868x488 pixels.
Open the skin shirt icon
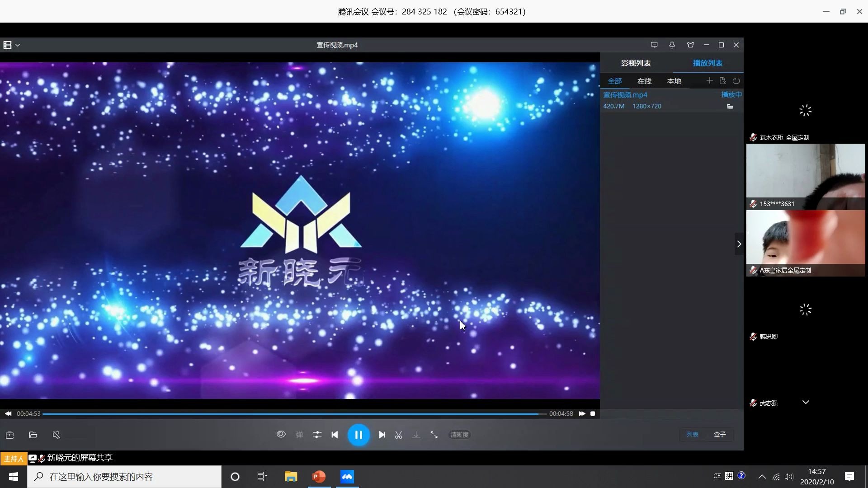[x=690, y=45]
